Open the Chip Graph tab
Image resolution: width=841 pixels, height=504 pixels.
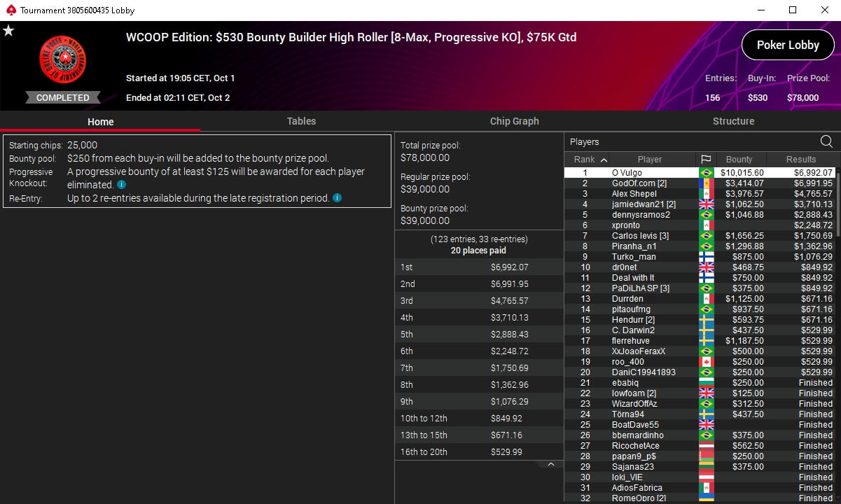coord(514,121)
